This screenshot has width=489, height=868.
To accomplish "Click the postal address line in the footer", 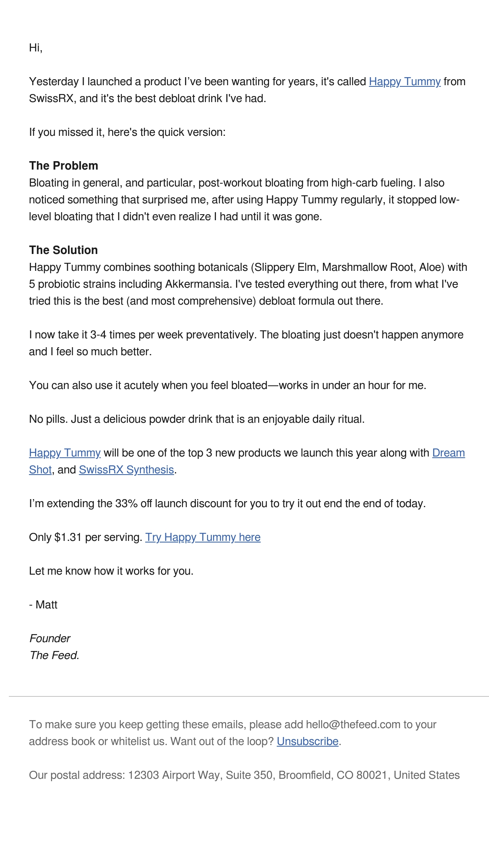I will (244, 775).
